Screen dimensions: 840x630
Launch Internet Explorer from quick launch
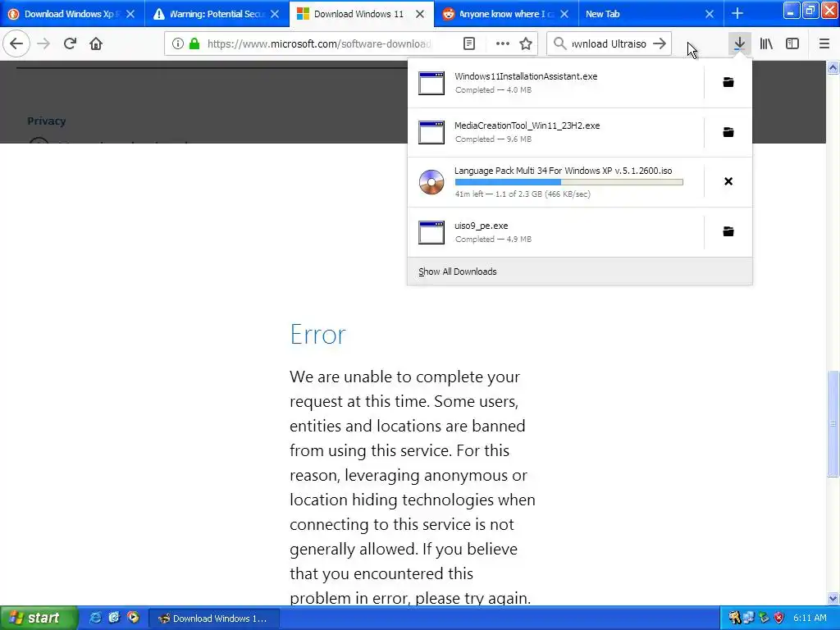[x=95, y=618]
